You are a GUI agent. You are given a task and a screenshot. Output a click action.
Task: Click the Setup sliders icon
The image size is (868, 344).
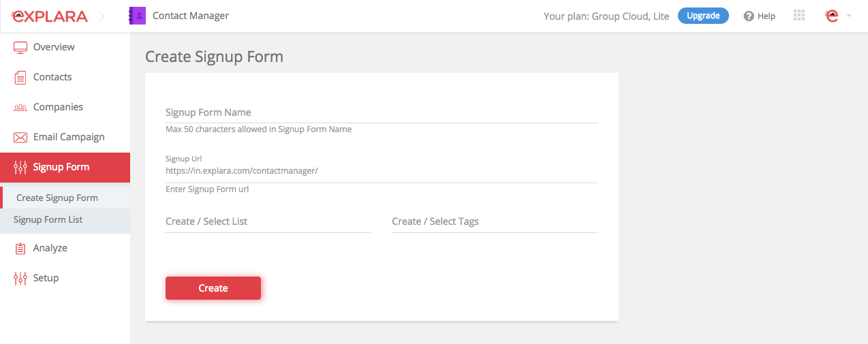[20, 278]
